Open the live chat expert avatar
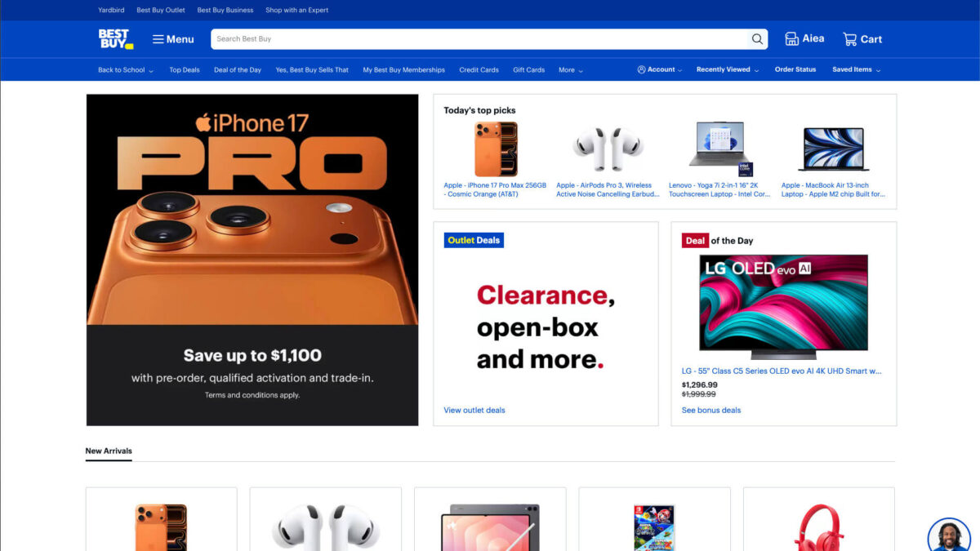 [x=949, y=536]
